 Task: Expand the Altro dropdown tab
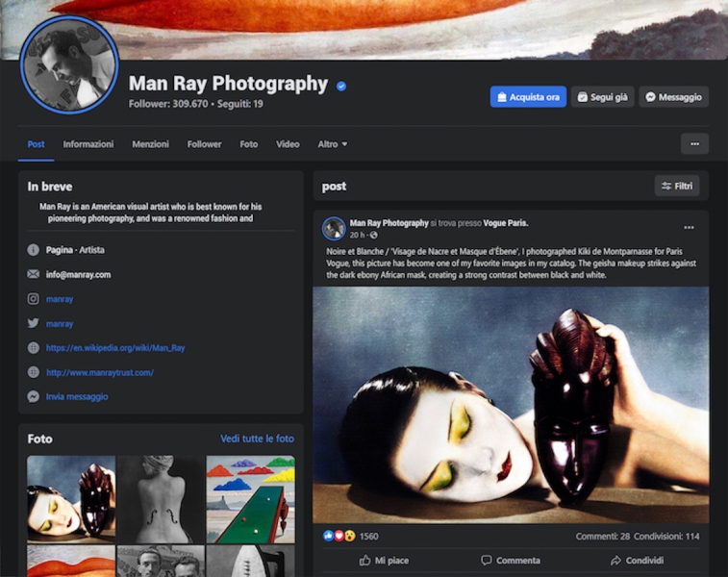(x=333, y=144)
